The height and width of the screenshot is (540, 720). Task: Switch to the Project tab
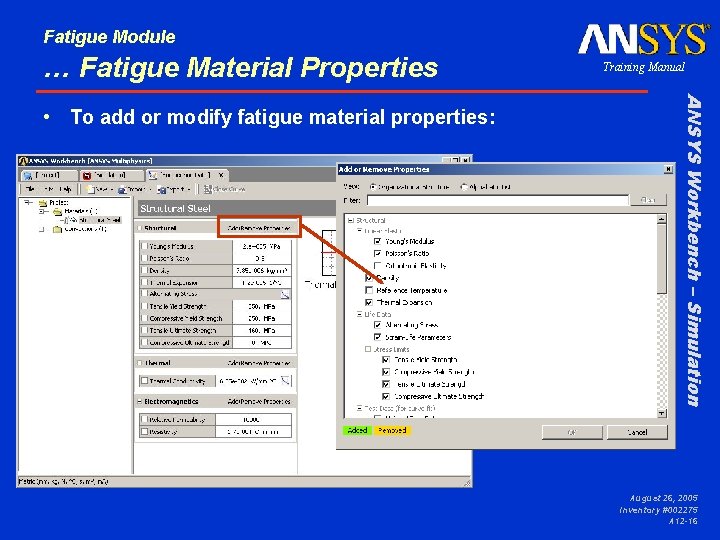pyautogui.click(x=50, y=175)
